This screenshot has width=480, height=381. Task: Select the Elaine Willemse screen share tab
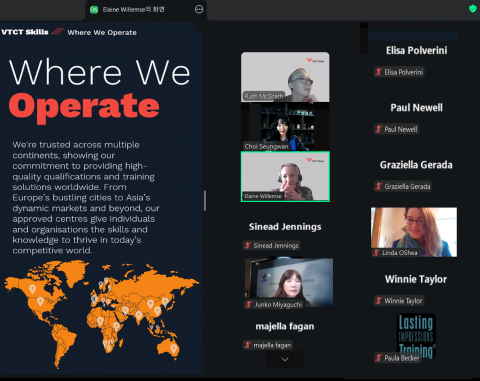pyautogui.click(x=146, y=10)
